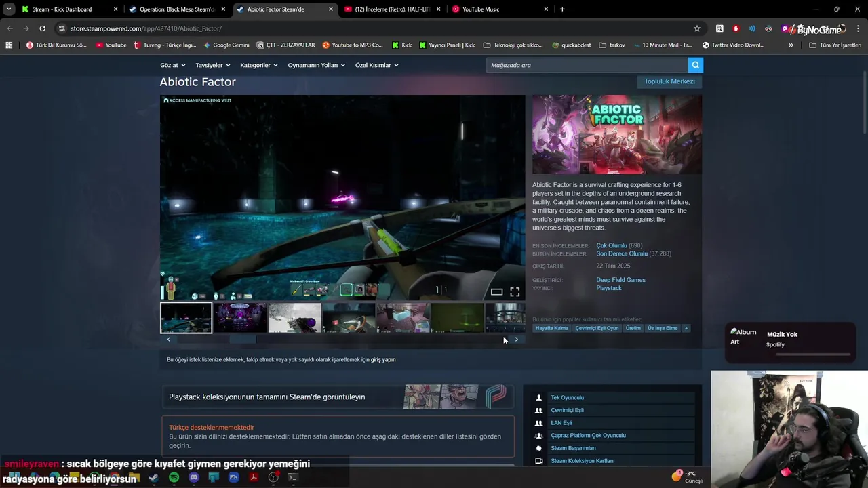Advance the screenshot strip with the right arrow
This screenshot has width=868, height=488.
pyautogui.click(x=516, y=340)
